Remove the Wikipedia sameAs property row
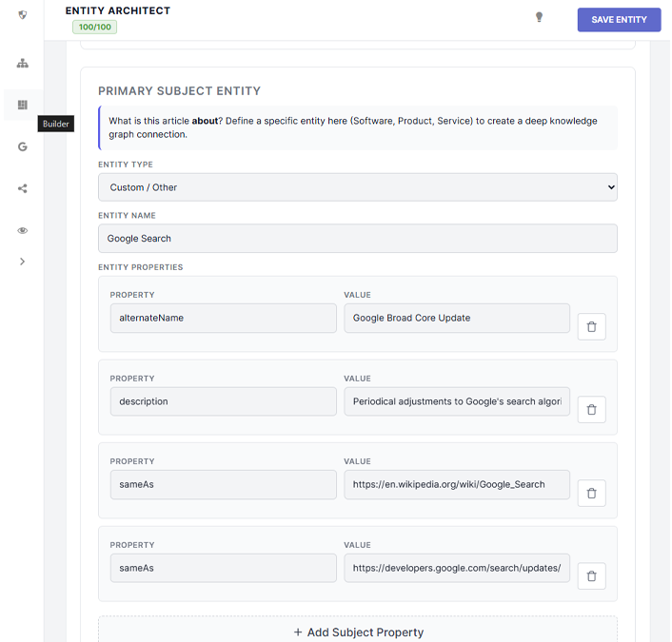Screen dimensions: 672x642 (591, 493)
